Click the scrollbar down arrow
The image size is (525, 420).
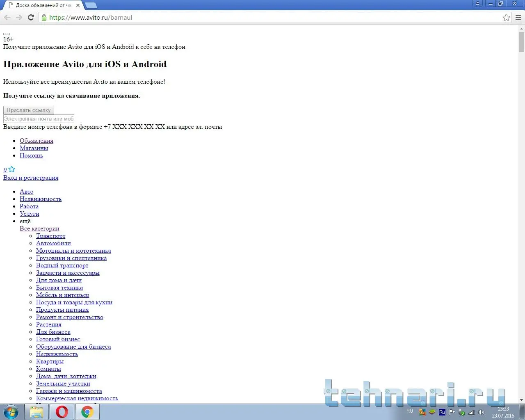point(521,399)
